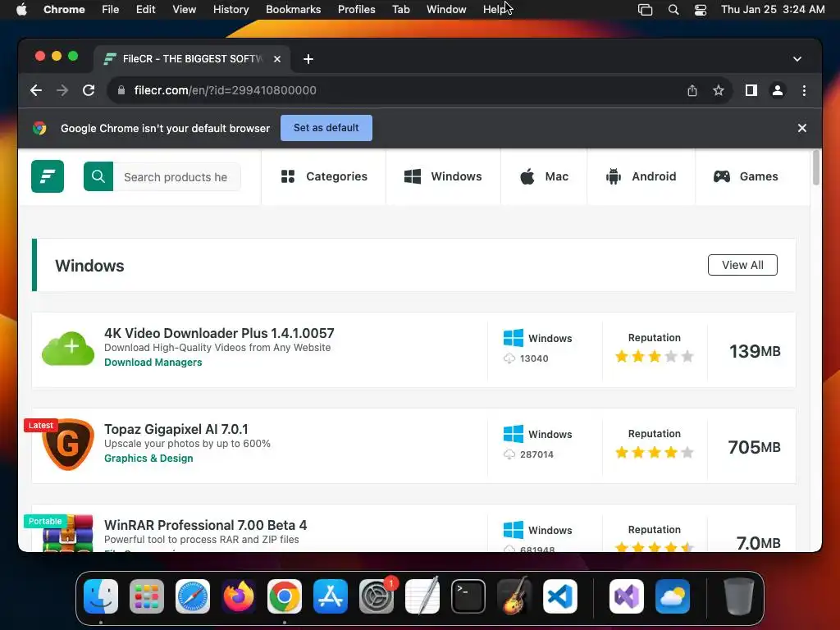The height and width of the screenshot is (630, 840).
Task: Click Windows logo in 4K Video Downloader row
Action: click(514, 338)
